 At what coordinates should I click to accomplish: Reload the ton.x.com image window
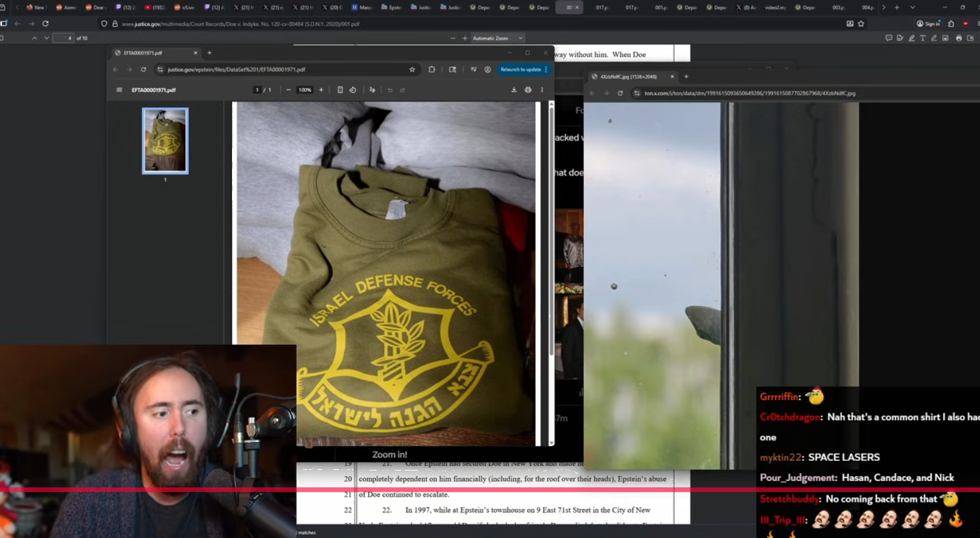pyautogui.click(x=620, y=93)
